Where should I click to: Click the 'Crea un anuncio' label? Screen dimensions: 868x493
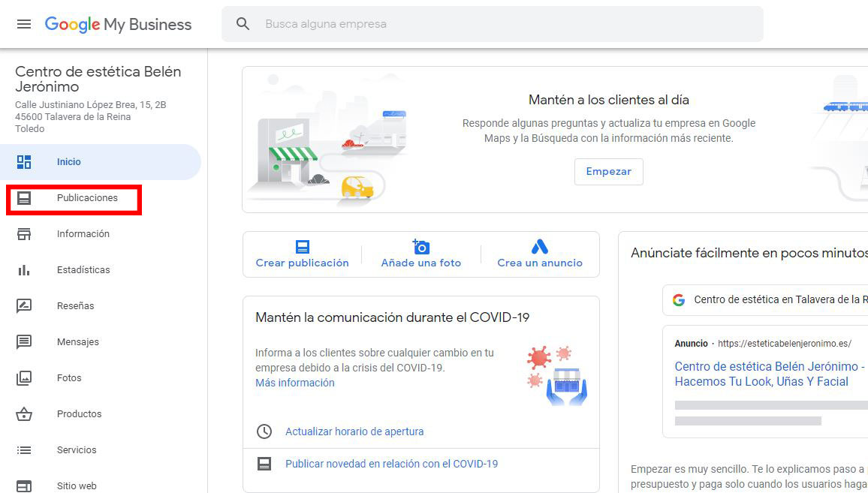coord(540,263)
